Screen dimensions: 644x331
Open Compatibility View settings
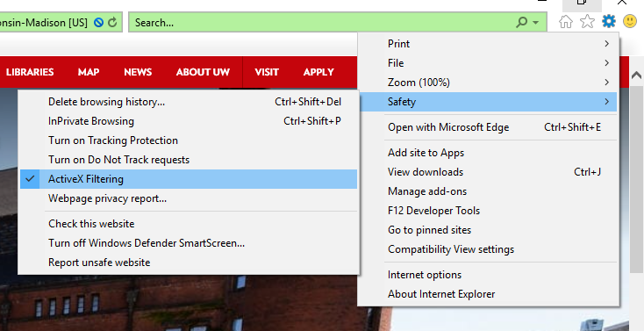(489, 249)
